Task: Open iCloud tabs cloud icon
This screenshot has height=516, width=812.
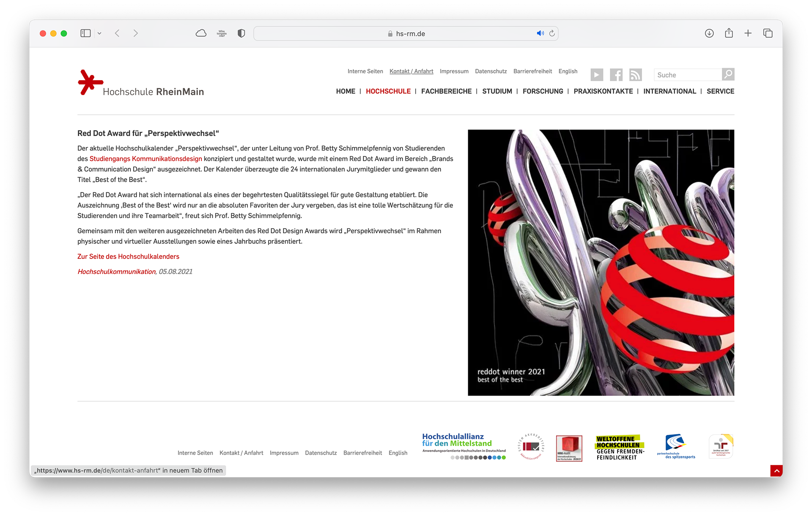Action: [201, 33]
